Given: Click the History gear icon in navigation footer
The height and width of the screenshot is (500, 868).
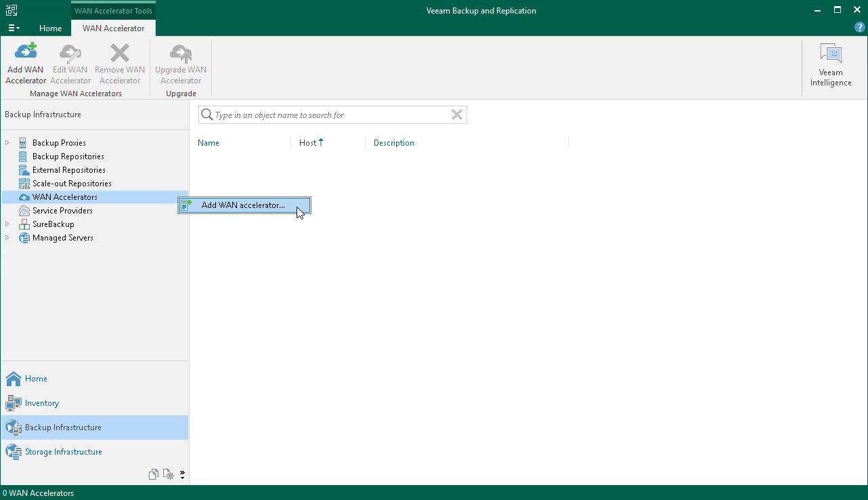Looking at the screenshot, I should [x=169, y=474].
